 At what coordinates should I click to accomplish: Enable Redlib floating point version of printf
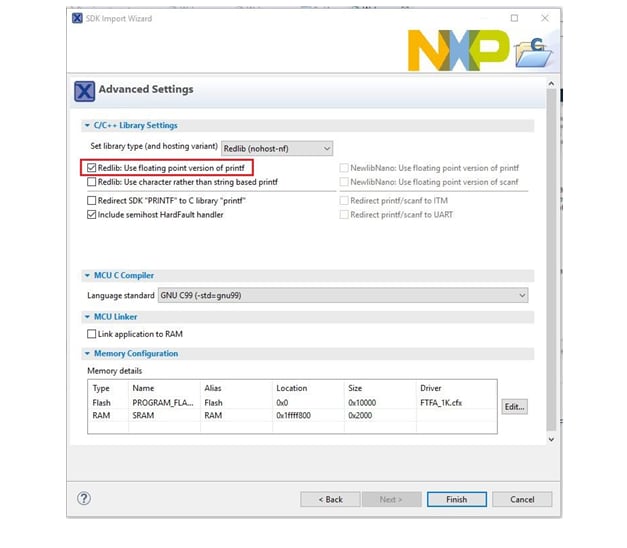click(92, 168)
